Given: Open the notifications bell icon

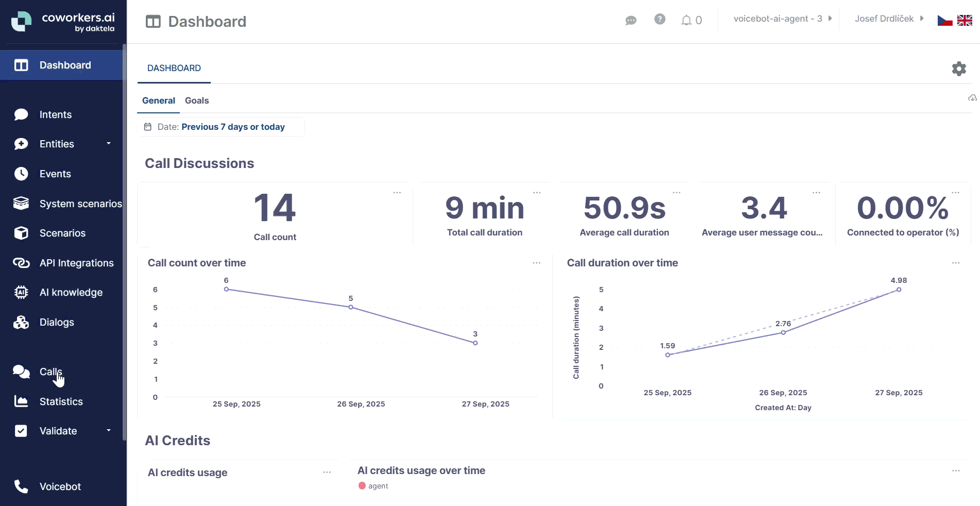Looking at the screenshot, I should [686, 20].
